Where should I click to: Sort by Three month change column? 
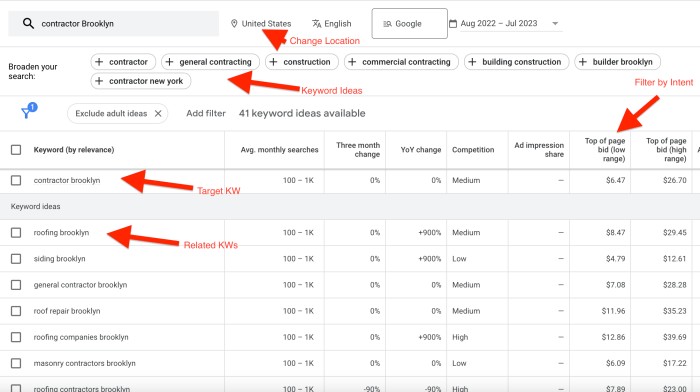(358, 150)
